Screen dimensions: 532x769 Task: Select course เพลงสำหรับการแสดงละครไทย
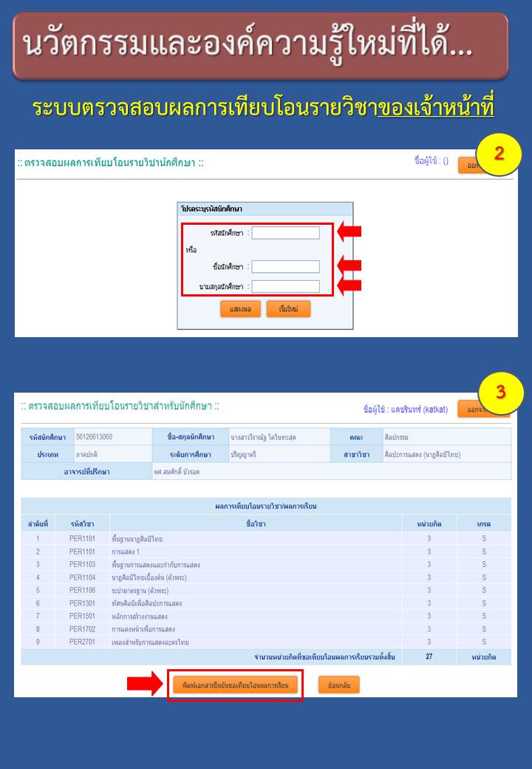[x=150, y=642]
